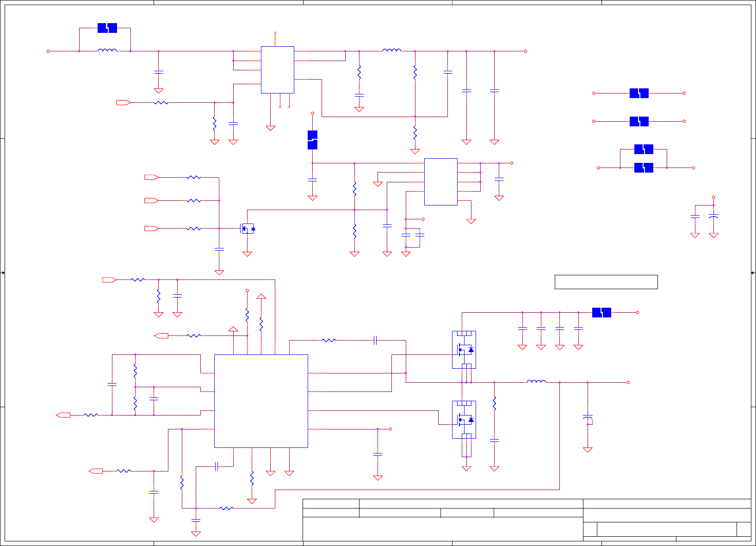756x546 pixels.
Task: Click the off-page port at the upper left
Action: [x=124, y=103]
